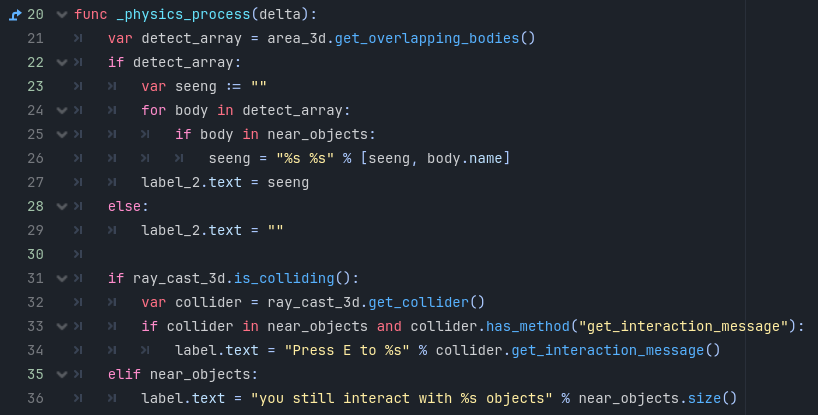Click the override arrow icon beside line 20
The width and height of the screenshot is (818, 415).
14,15
